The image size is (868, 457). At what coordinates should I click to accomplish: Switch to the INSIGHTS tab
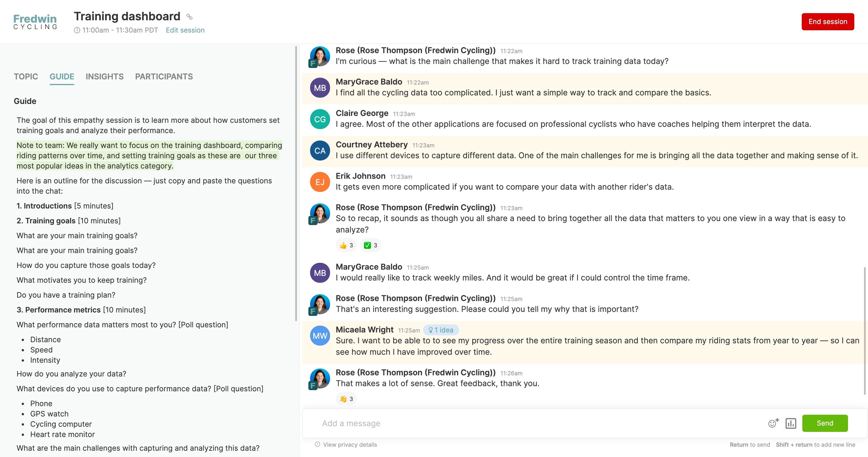point(105,77)
